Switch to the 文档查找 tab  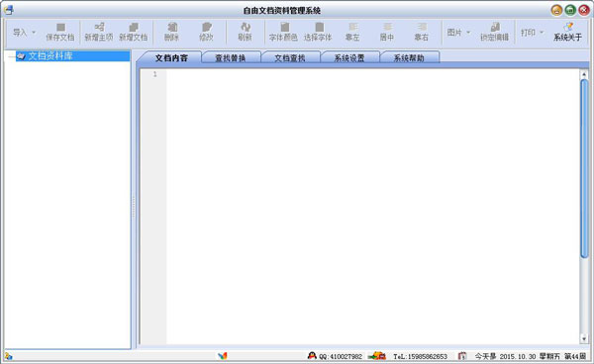pyautogui.click(x=290, y=58)
